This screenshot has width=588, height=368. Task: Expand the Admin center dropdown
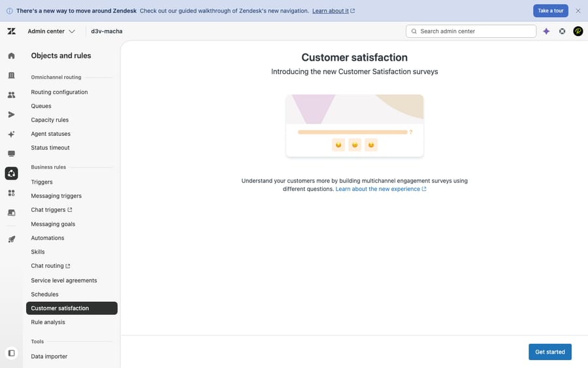52,31
